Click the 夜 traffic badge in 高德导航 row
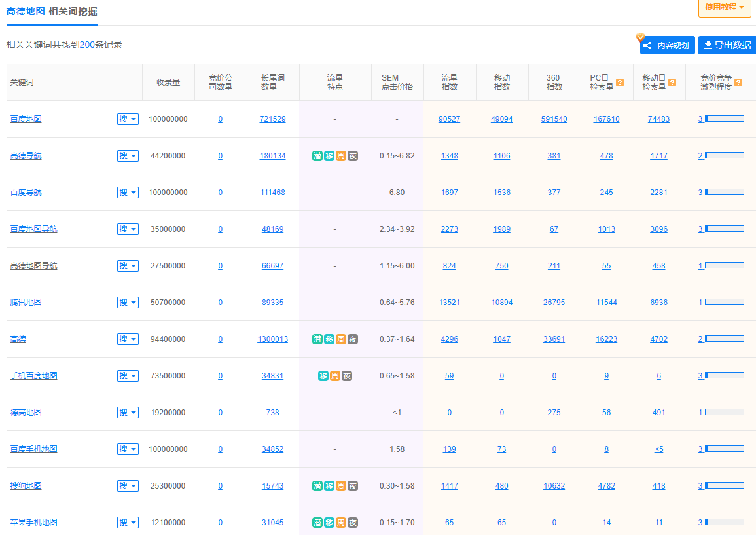 point(353,156)
